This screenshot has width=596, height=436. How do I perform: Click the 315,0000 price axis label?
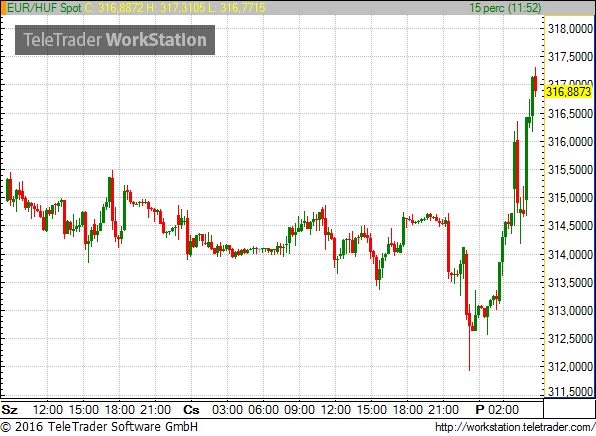570,198
